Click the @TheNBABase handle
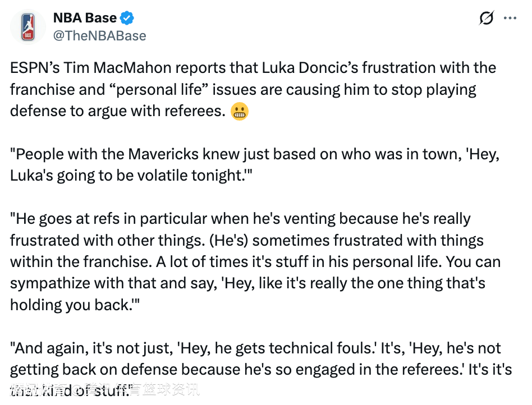The height and width of the screenshot is (405, 532). tap(99, 36)
